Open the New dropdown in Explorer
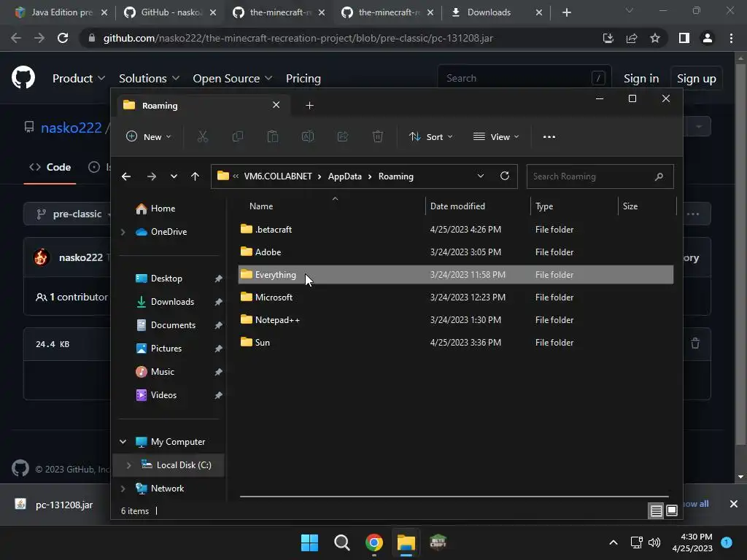 pos(148,136)
